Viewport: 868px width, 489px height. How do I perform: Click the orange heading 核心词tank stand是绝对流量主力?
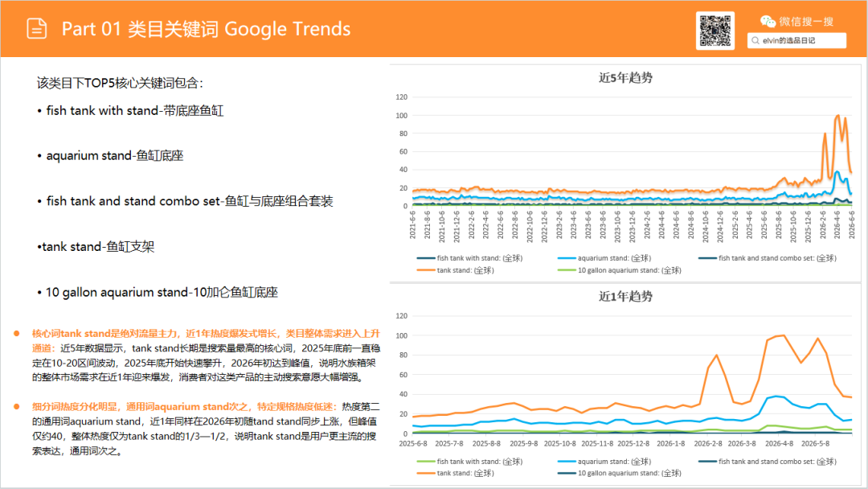[x=206, y=340]
